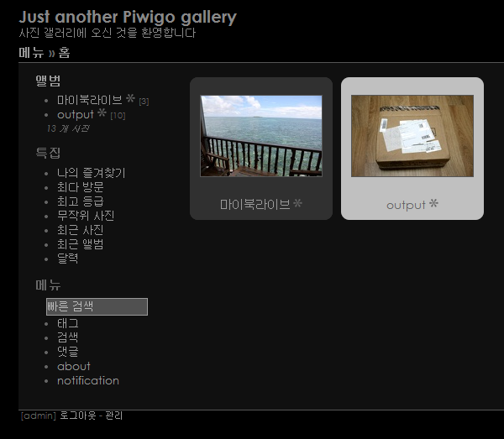504x439 pixels.
Task: Click the asterisk under the package thumbnail
Action: (434, 203)
